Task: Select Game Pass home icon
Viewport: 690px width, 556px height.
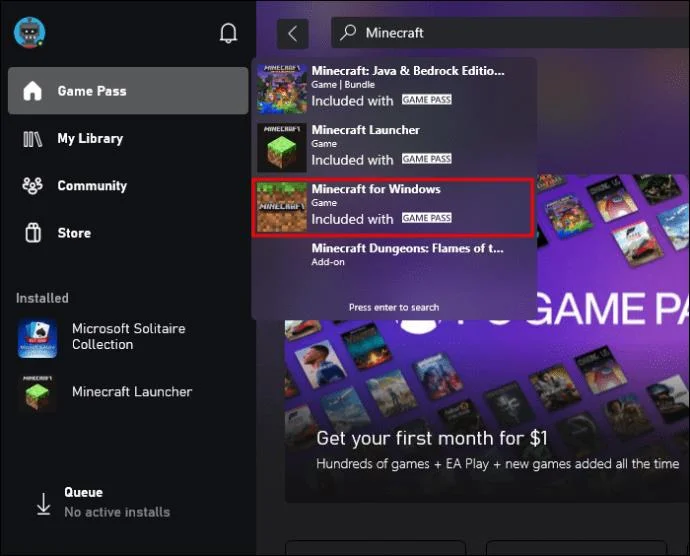Action: [32, 91]
